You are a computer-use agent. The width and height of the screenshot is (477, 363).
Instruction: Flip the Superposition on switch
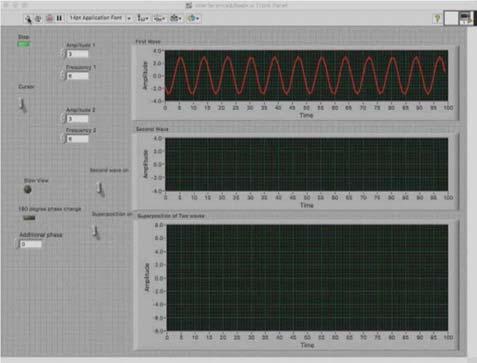[x=96, y=232]
